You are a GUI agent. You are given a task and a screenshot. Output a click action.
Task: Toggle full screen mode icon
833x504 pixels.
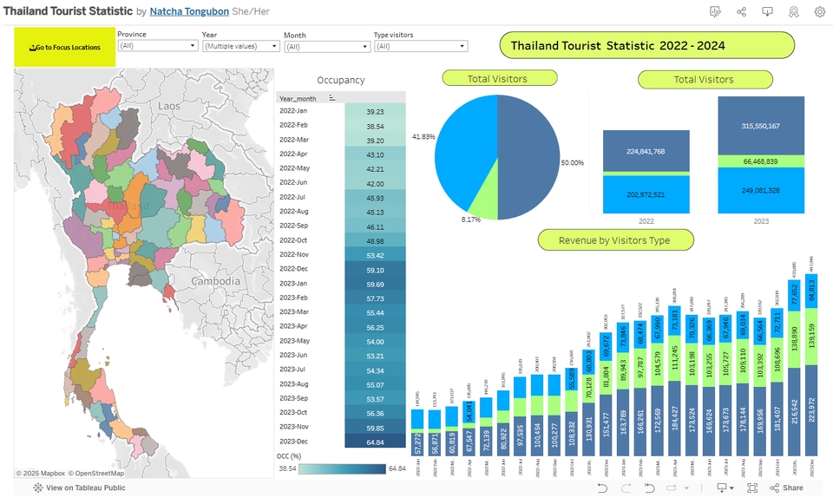(753, 488)
